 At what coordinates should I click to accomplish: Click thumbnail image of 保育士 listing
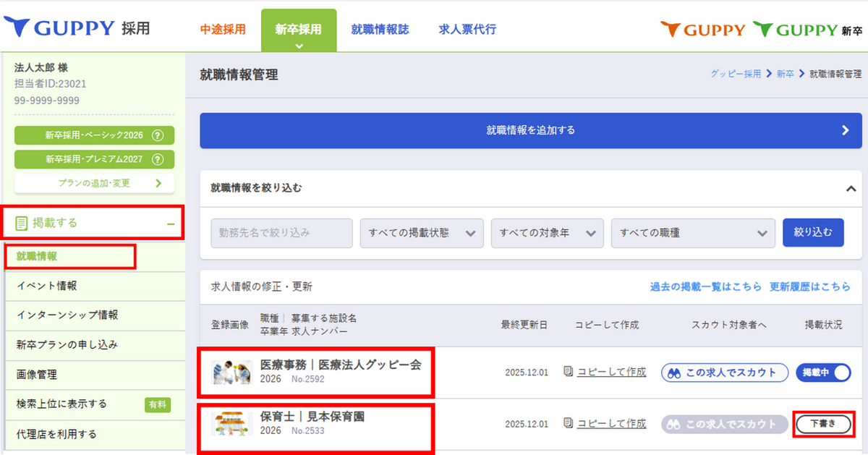click(231, 423)
